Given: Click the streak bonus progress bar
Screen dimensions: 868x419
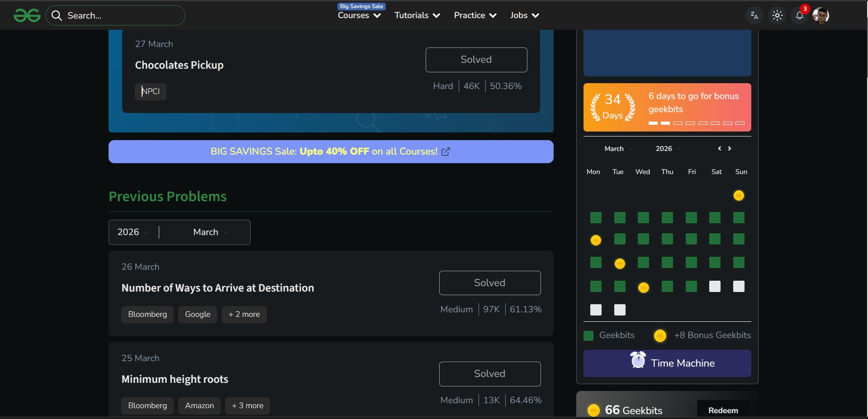Looking at the screenshot, I should pyautogui.click(x=696, y=123).
